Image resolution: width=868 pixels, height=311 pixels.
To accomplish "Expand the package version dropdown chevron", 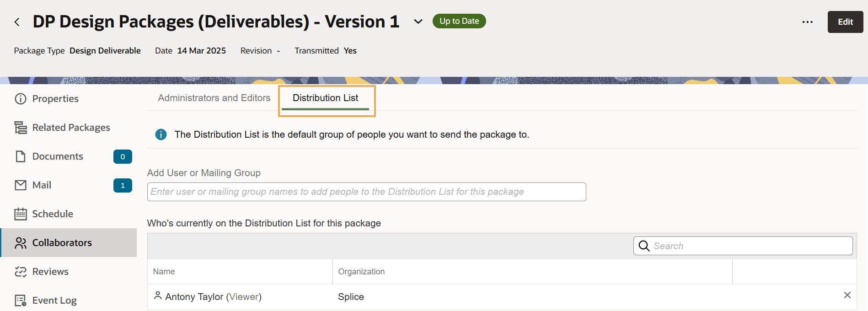I will (418, 21).
